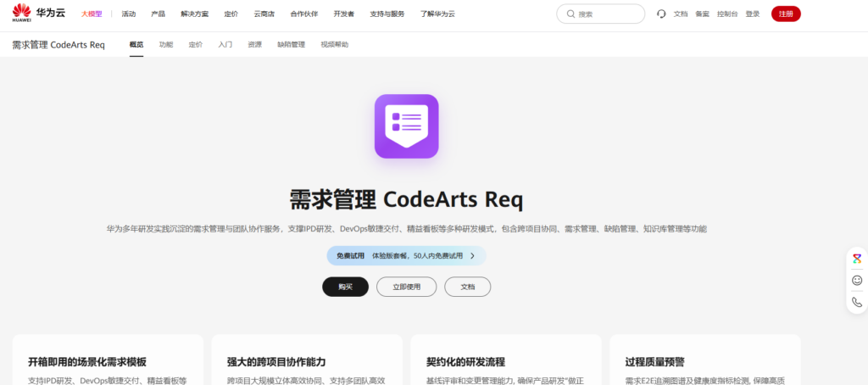The image size is (868, 385).
Task: Open the headset customer service icon
Action: click(661, 14)
